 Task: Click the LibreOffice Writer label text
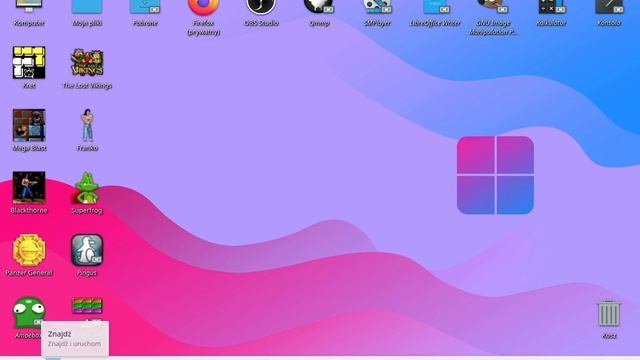point(436,23)
